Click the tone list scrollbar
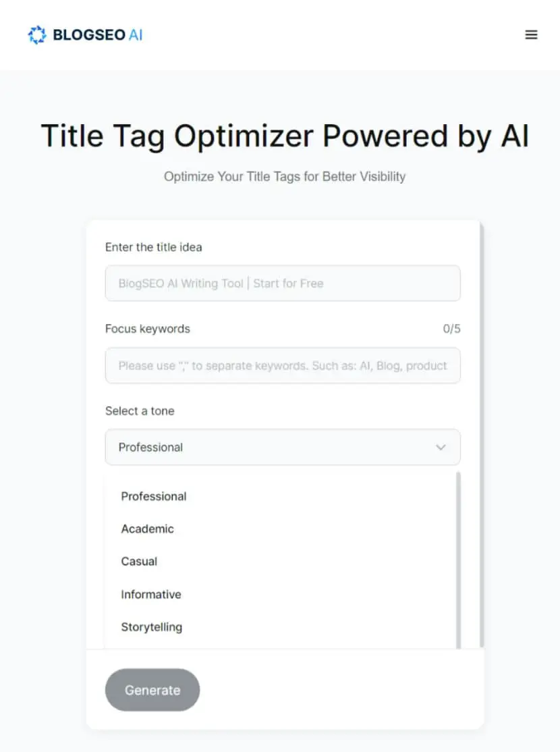The height and width of the screenshot is (752, 560). 458,560
